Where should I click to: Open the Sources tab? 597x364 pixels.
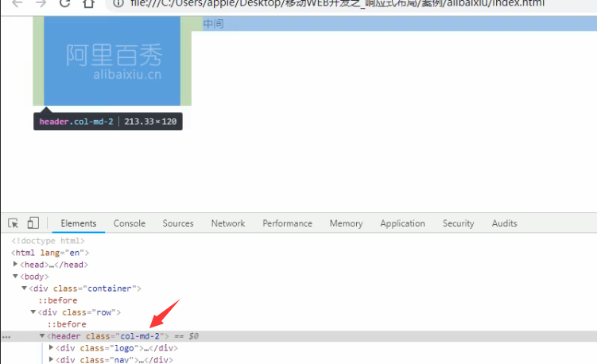click(178, 223)
